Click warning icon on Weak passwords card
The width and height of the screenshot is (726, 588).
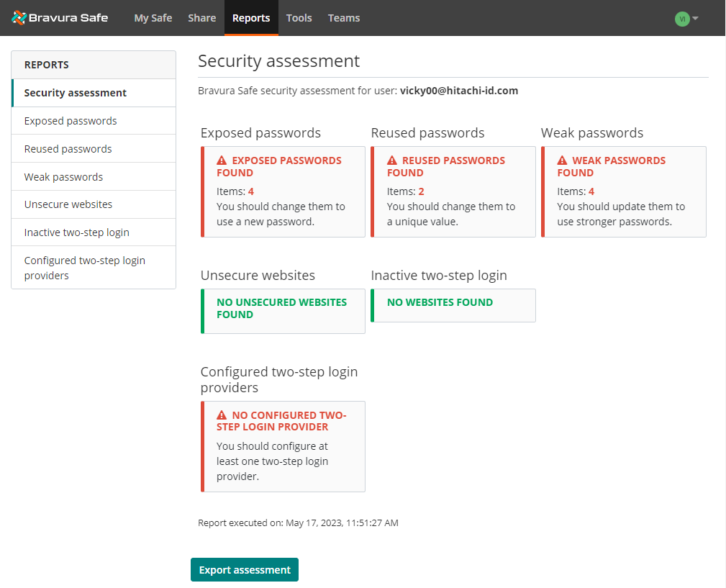pos(564,160)
